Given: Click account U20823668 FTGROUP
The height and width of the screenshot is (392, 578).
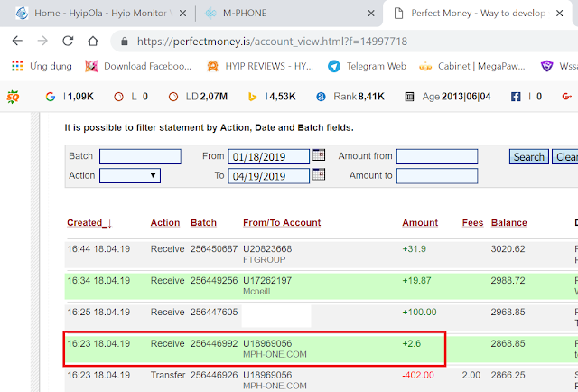Looking at the screenshot, I should (267, 254).
